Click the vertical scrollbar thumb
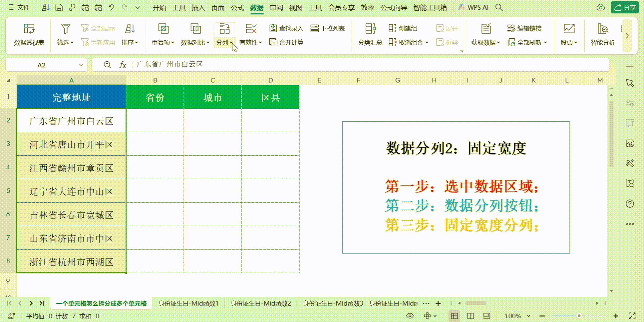Image resolution: width=644 pixels, height=322 pixels. point(611,134)
